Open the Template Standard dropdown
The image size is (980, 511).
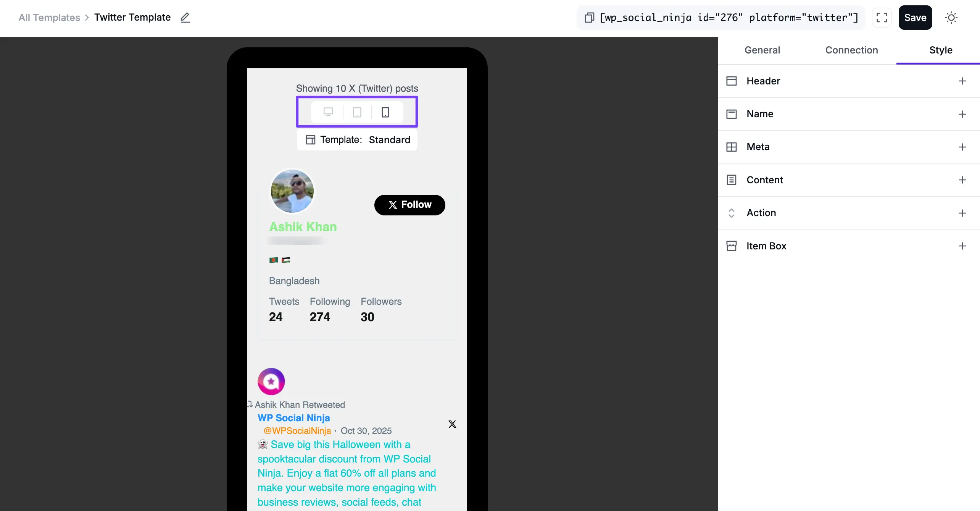[x=357, y=140]
